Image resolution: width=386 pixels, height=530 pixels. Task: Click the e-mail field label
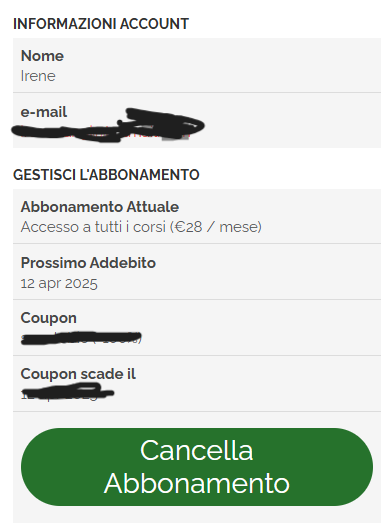point(44,112)
